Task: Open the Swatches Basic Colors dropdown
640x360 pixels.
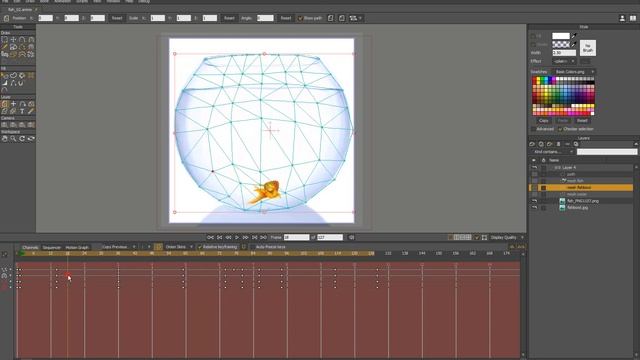Action: pyautogui.click(x=574, y=72)
